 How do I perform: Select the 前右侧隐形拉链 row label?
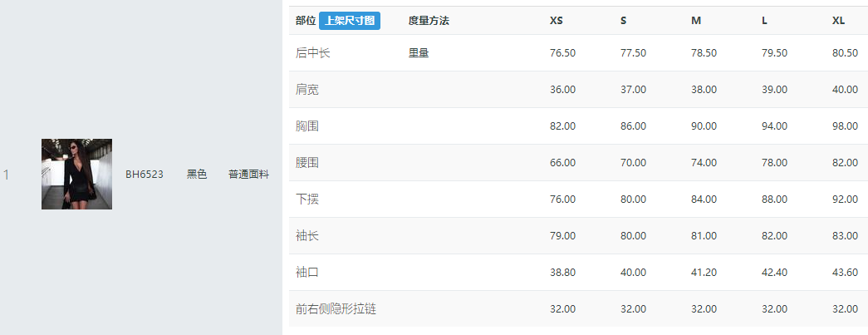[x=336, y=309]
